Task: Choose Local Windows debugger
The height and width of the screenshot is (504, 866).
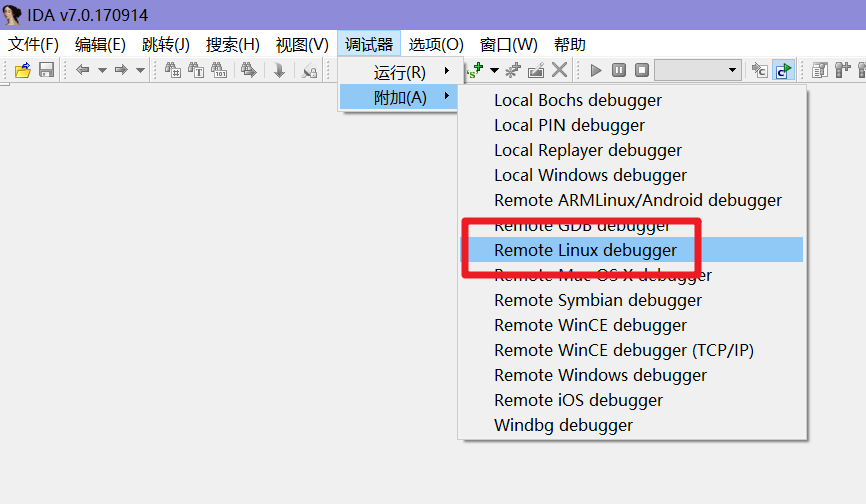Action: [x=590, y=175]
